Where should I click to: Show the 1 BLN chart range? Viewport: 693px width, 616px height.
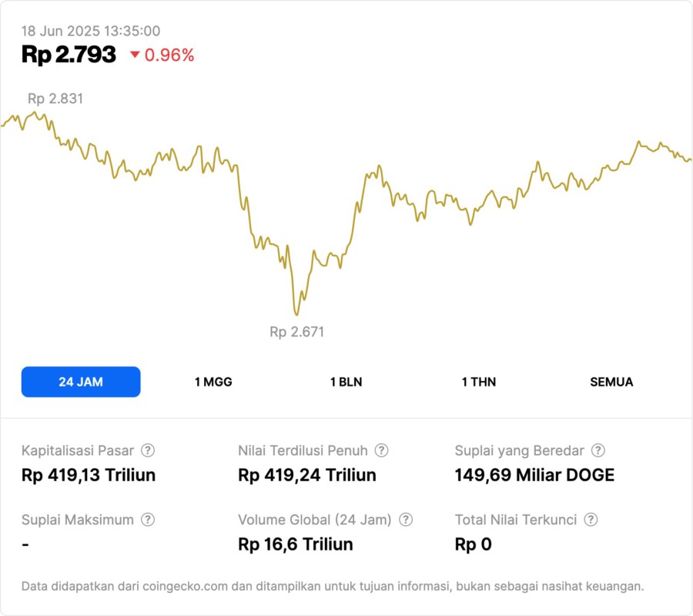(346, 382)
